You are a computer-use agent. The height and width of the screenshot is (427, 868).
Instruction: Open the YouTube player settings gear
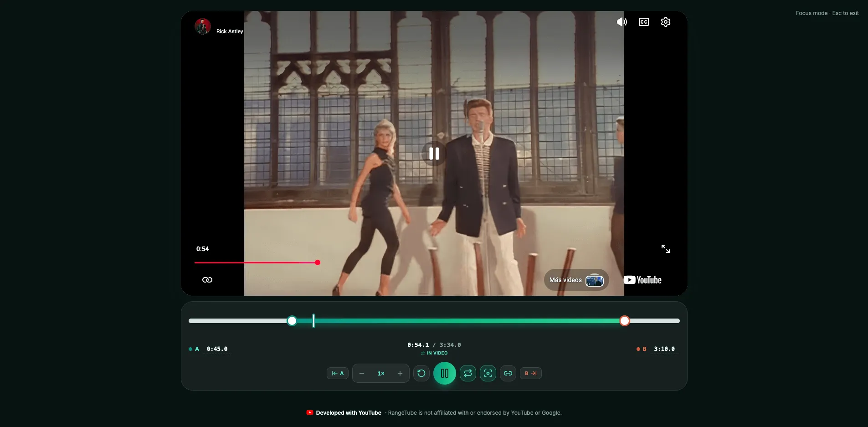pyautogui.click(x=665, y=22)
